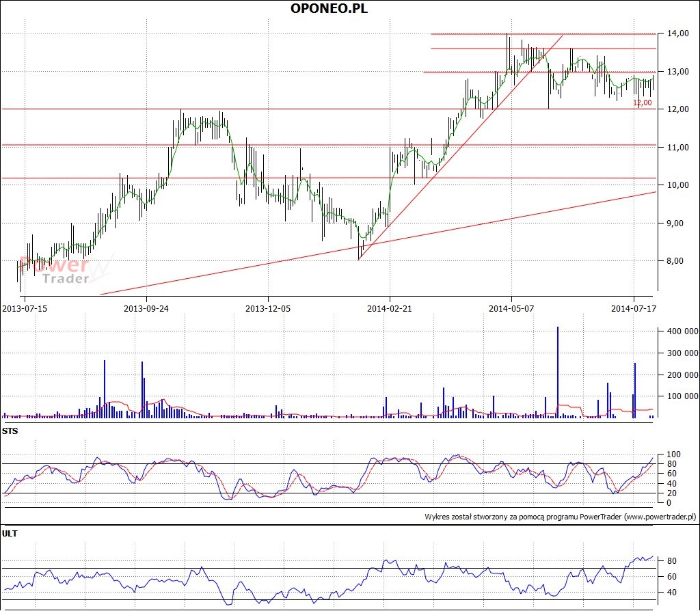Select the 10,00 price axis label
The height and width of the screenshot is (611, 700).
pos(677,185)
